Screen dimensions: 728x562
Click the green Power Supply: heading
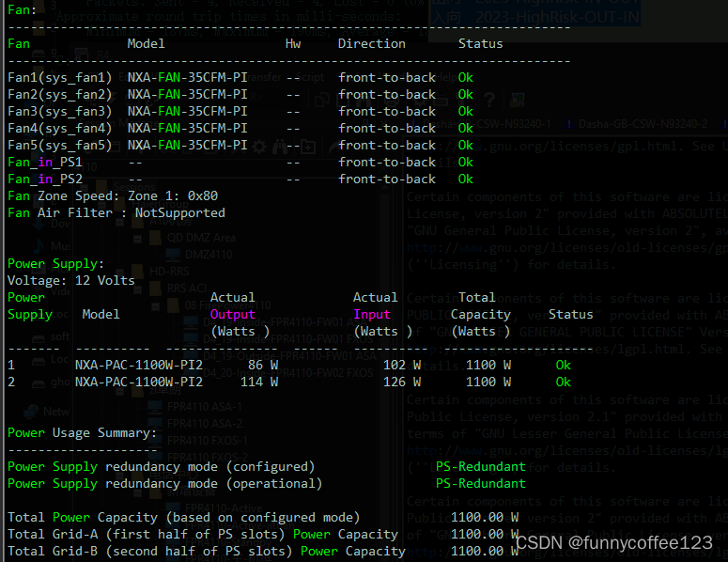pyautogui.click(x=55, y=264)
